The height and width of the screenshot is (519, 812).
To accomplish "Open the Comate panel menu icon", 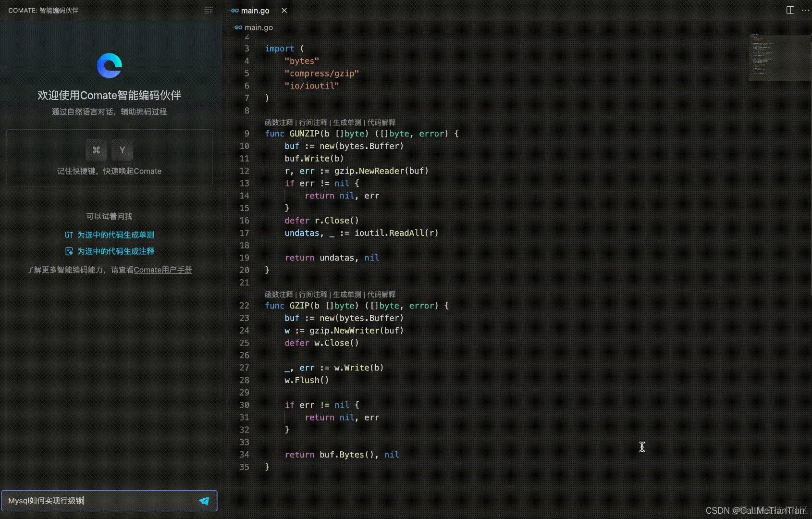I will [x=209, y=11].
